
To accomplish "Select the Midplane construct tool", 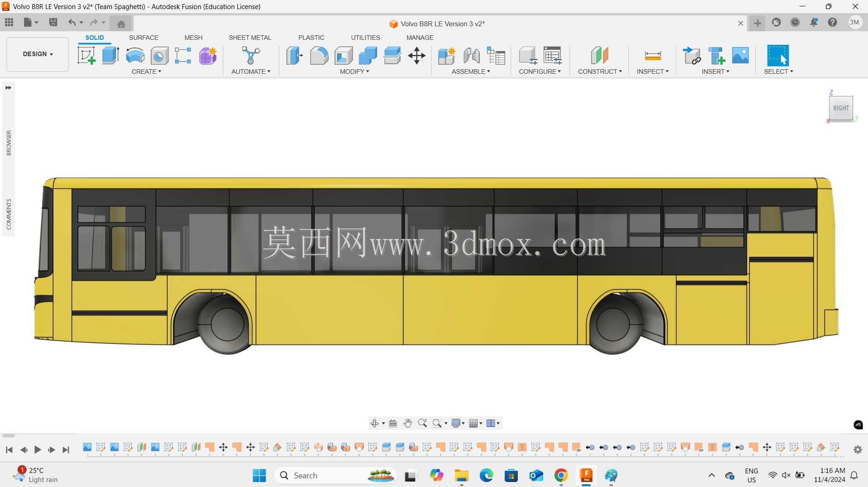I will click(600, 56).
